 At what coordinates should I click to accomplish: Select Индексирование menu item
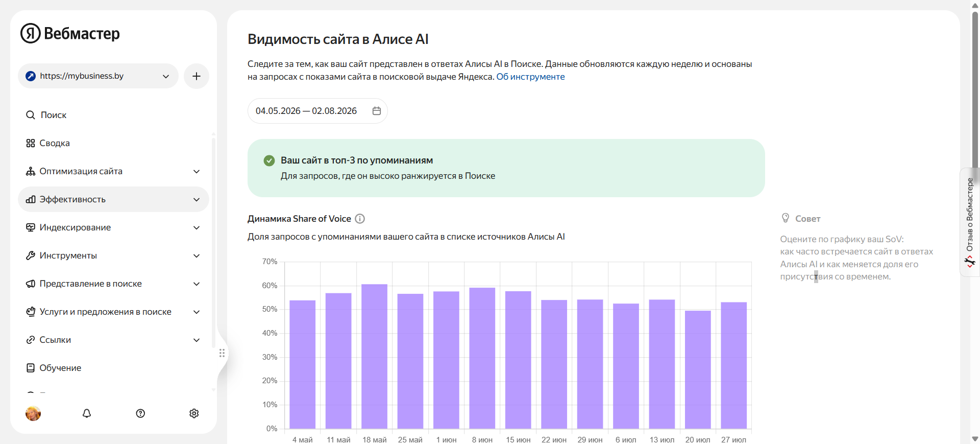tap(113, 227)
